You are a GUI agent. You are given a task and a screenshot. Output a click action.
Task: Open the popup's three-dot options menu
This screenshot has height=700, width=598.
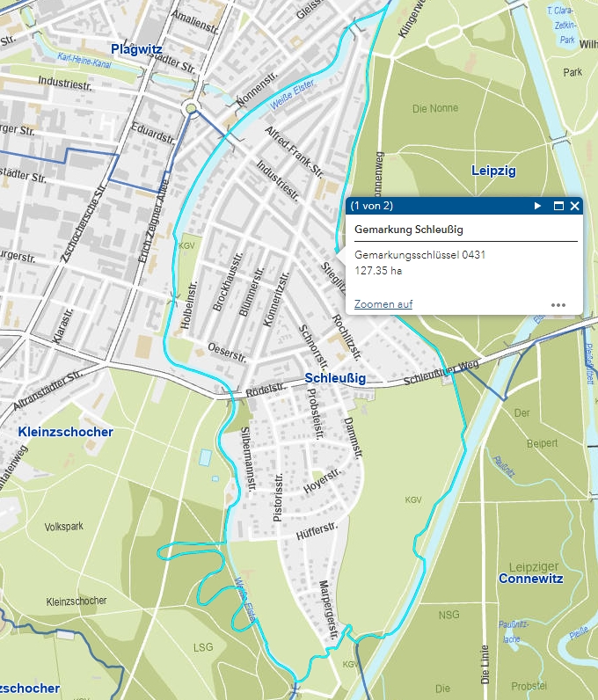pyautogui.click(x=558, y=305)
